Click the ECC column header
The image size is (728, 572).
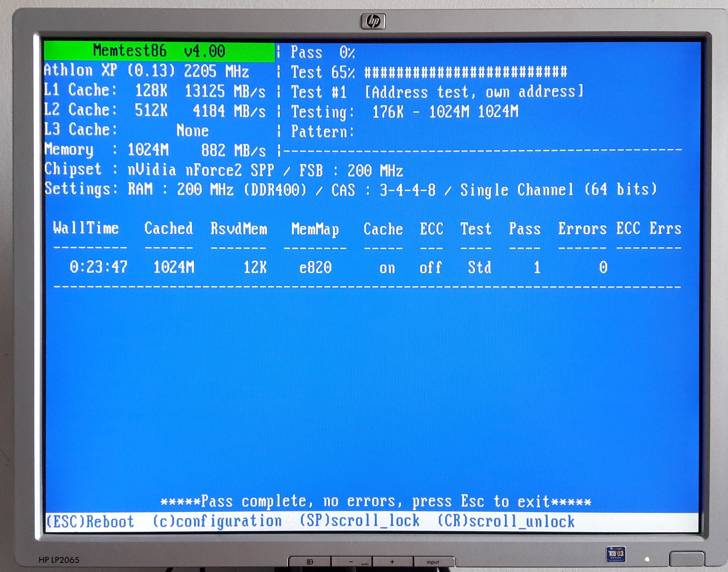[x=432, y=229]
